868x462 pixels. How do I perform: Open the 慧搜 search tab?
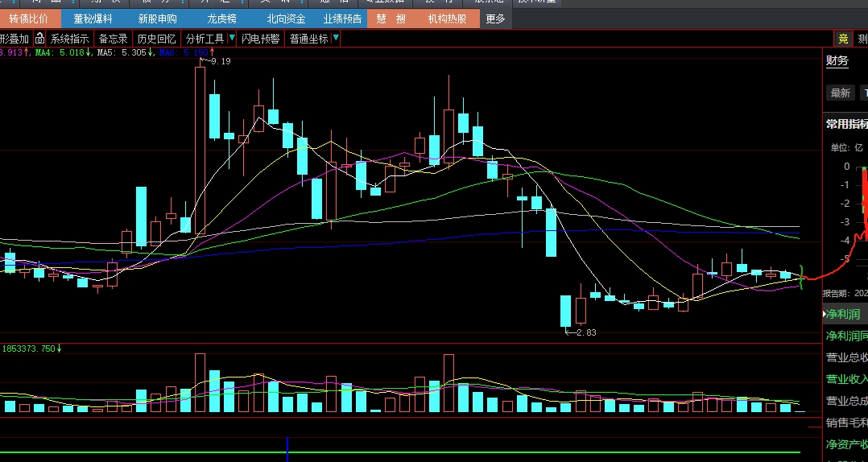click(391, 19)
